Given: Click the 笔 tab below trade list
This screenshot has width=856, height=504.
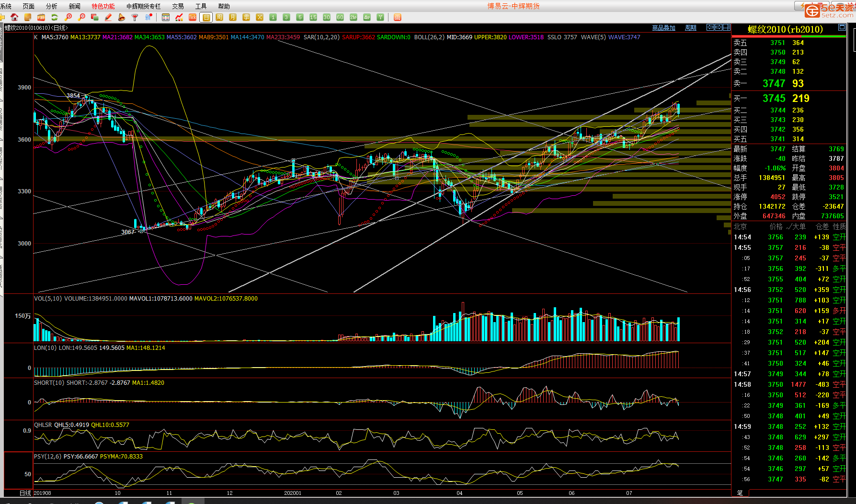Looking at the screenshot, I should 740,493.
